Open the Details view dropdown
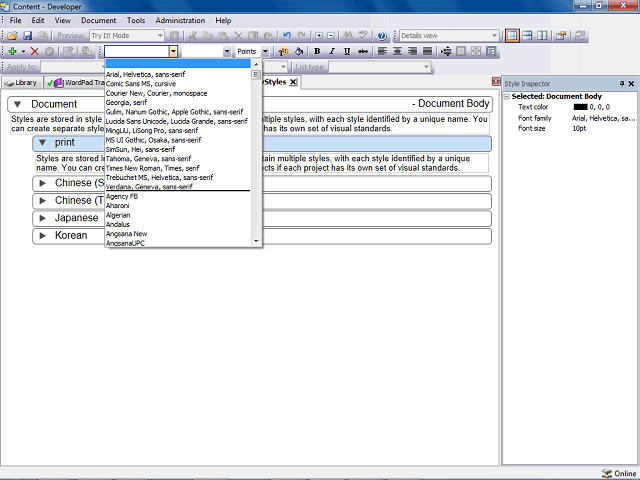640x480 pixels. pyautogui.click(x=494, y=36)
